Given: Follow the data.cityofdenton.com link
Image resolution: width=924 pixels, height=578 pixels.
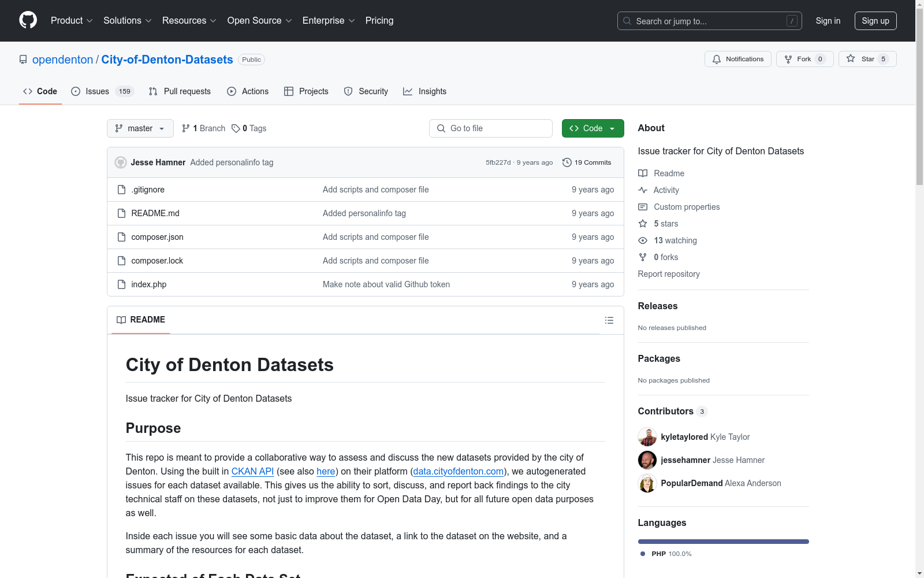Looking at the screenshot, I should tap(458, 471).
